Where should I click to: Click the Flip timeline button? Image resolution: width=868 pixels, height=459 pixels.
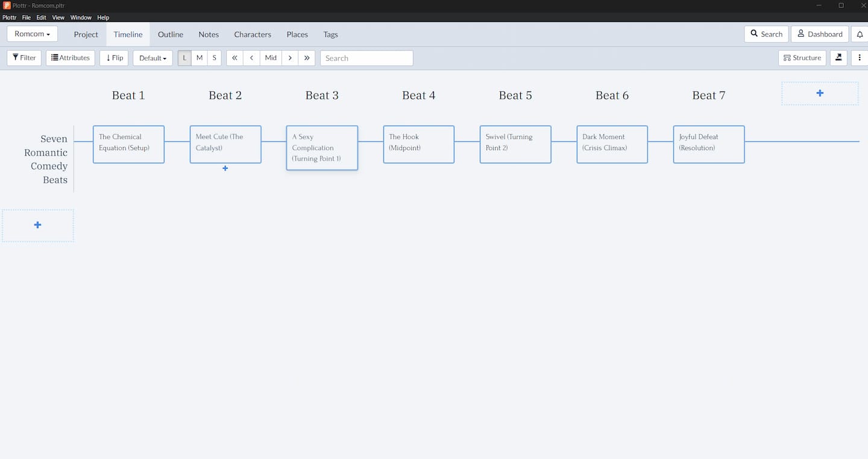[115, 58]
